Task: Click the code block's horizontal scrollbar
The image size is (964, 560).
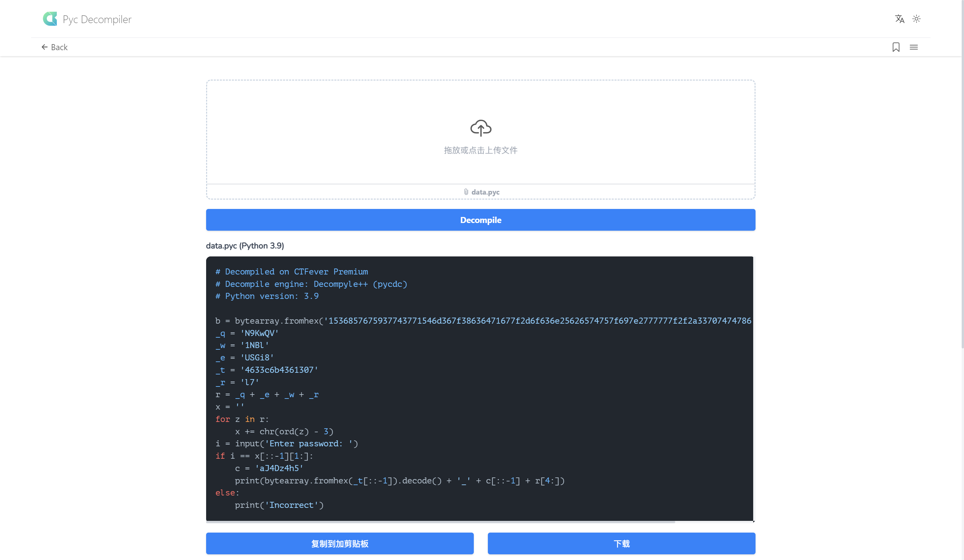Action: point(440,522)
